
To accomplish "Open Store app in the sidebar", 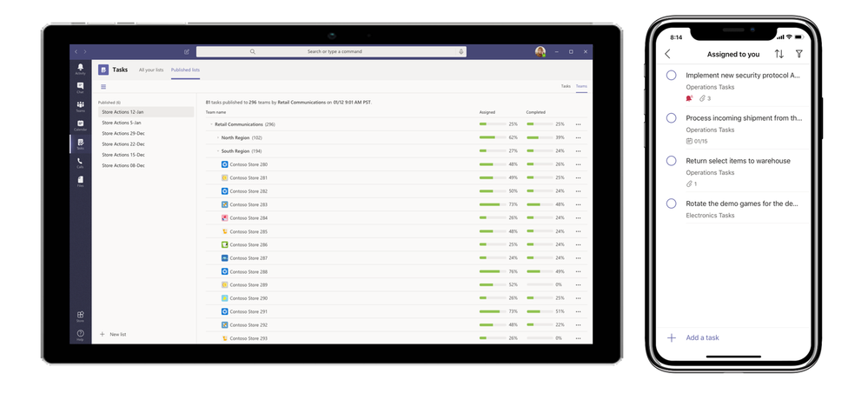I will click(80, 316).
